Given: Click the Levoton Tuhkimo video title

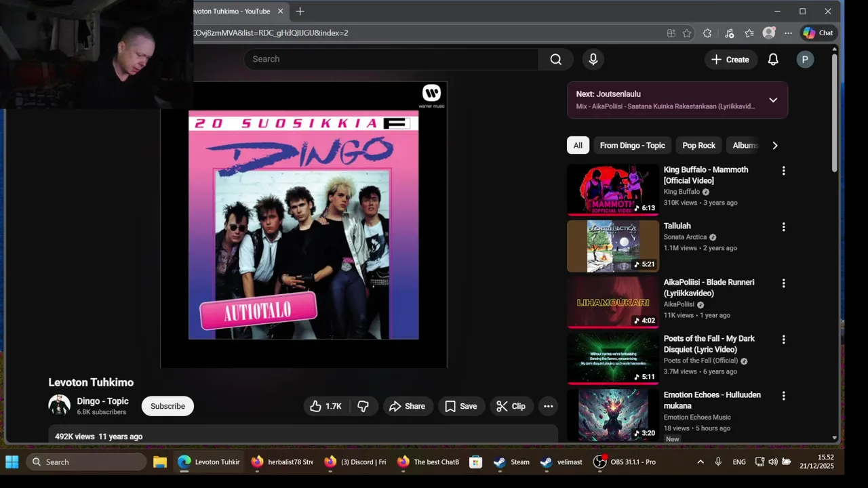Looking at the screenshot, I should [x=91, y=382].
